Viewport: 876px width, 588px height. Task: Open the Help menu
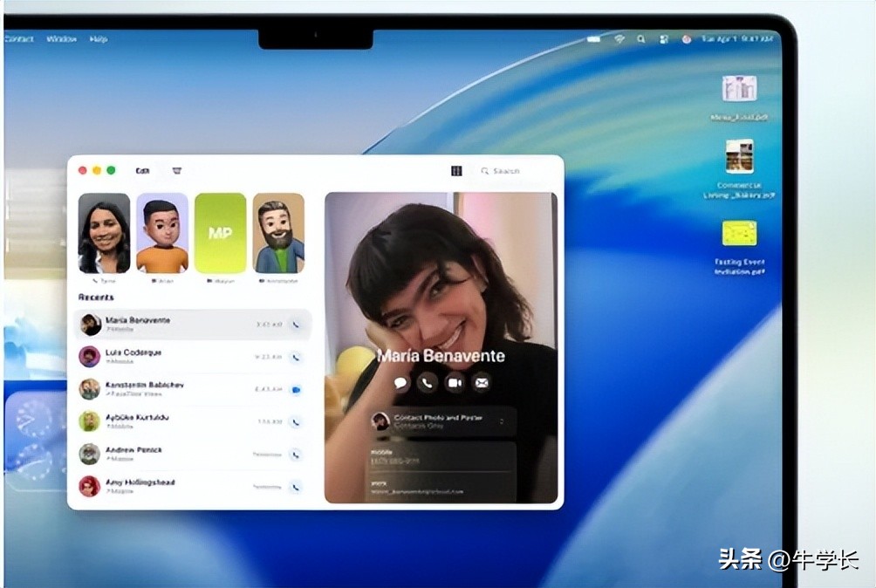[x=97, y=39]
